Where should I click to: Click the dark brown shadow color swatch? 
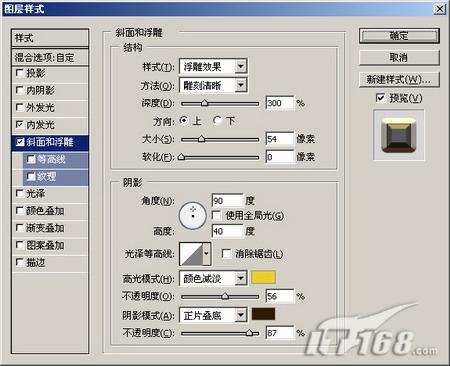click(263, 314)
